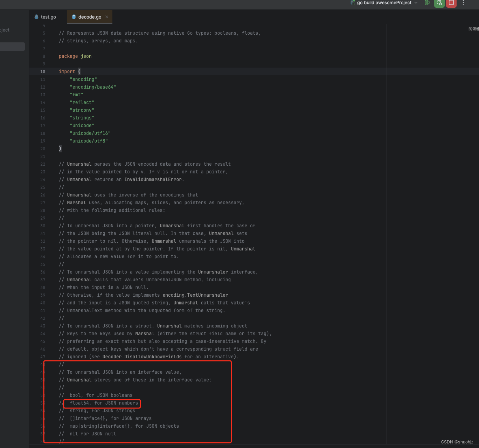Click the comment 'float64, for JSON numbers'
This screenshot has width=479, height=448.
[x=104, y=403]
